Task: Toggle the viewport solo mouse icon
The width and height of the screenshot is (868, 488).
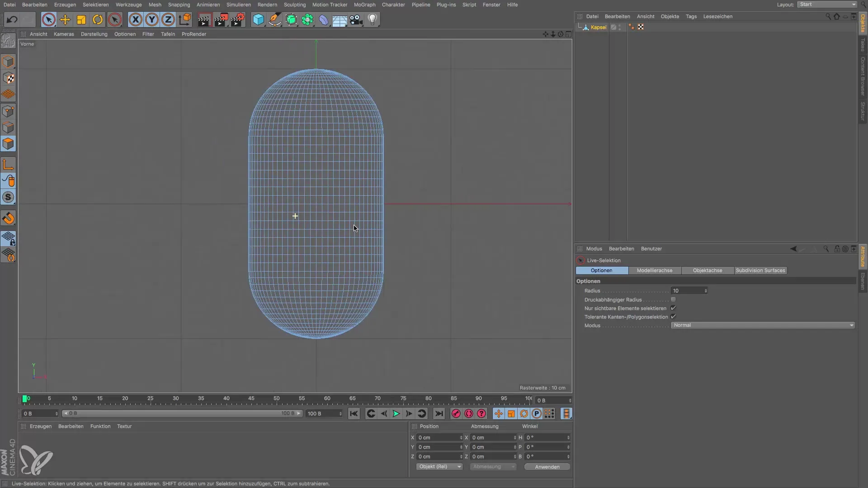Action: (x=8, y=181)
